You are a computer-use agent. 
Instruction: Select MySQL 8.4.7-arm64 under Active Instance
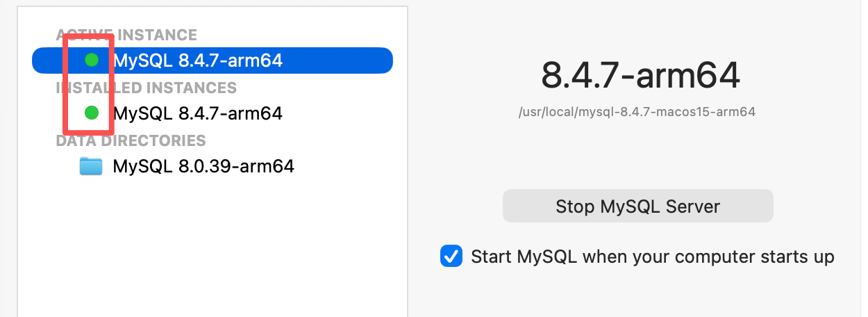pyautogui.click(x=197, y=60)
